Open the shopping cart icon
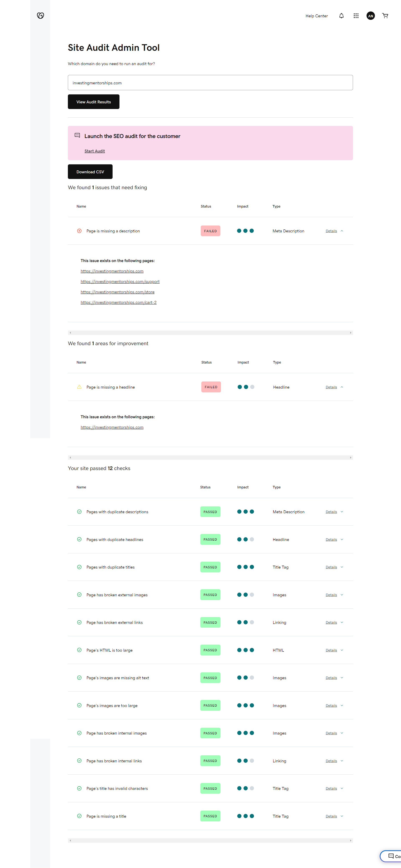This screenshot has width=401, height=868. [385, 16]
